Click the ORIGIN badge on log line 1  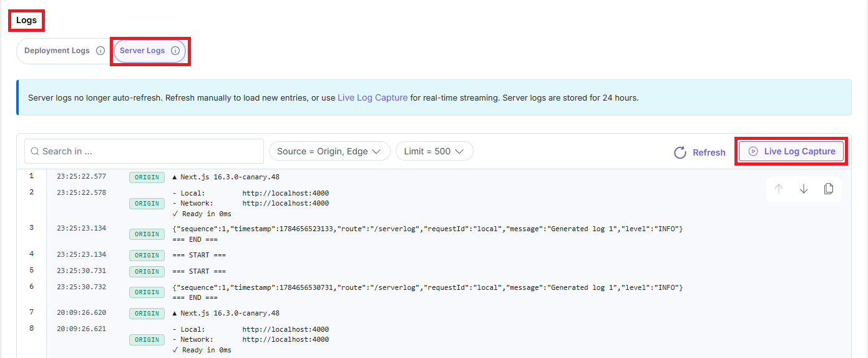147,177
